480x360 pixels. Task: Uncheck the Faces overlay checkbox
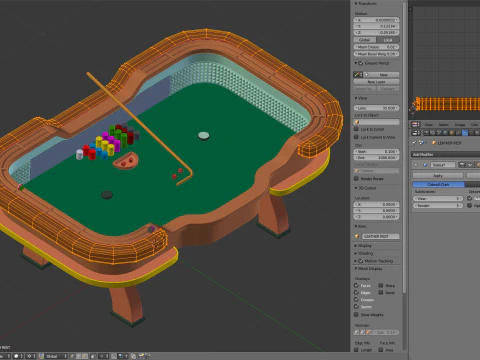(x=356, y=285)
